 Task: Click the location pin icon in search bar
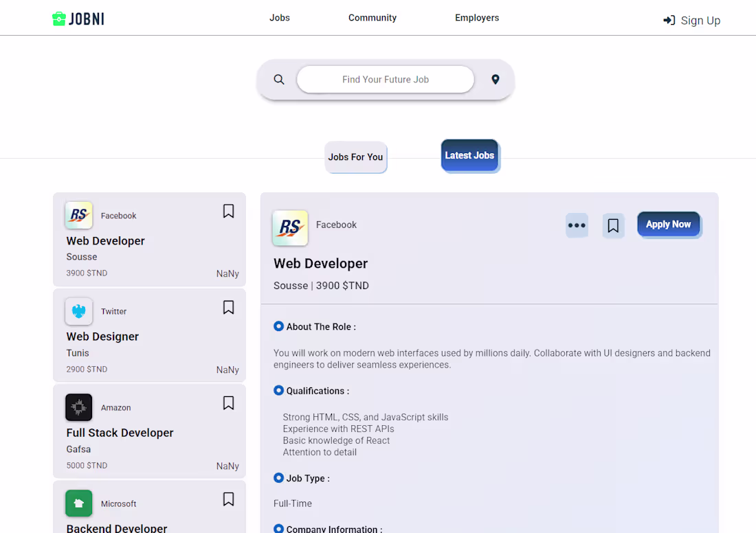point(496,79)
